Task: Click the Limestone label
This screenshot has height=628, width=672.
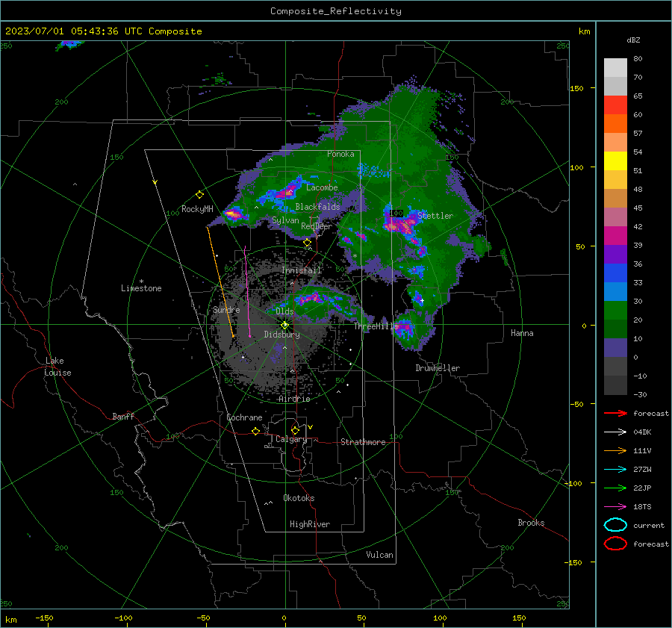Action: coord(141,288)
